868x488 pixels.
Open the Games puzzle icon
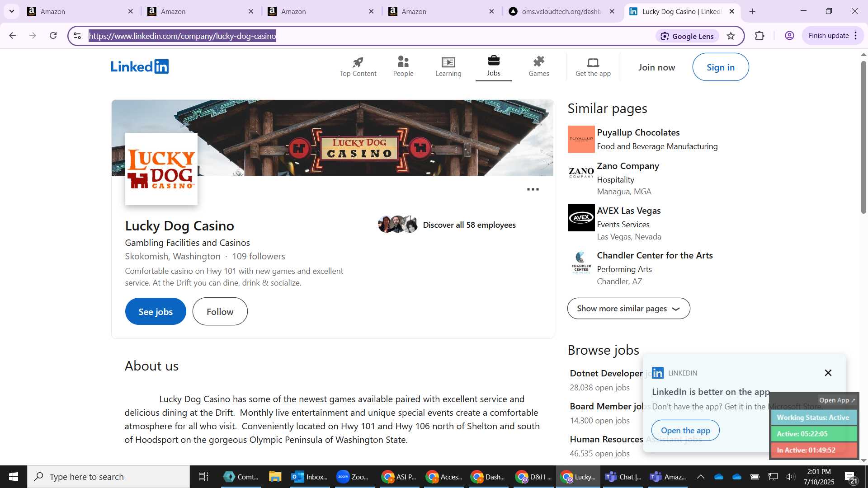(539, 67)
